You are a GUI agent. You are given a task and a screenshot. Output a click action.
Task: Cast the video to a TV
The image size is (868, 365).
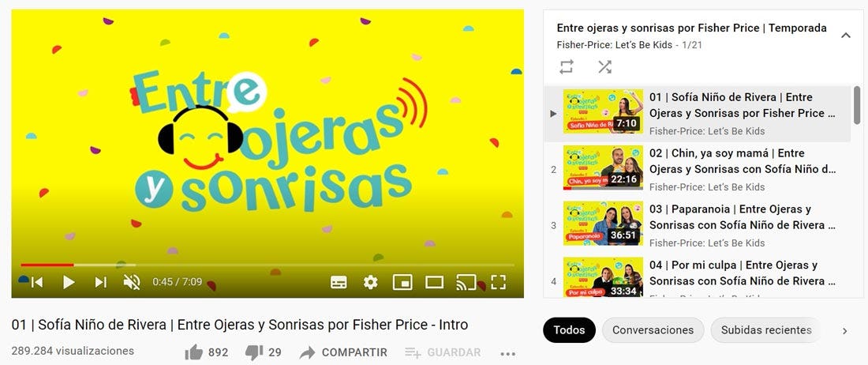click(x=466, y=283)
